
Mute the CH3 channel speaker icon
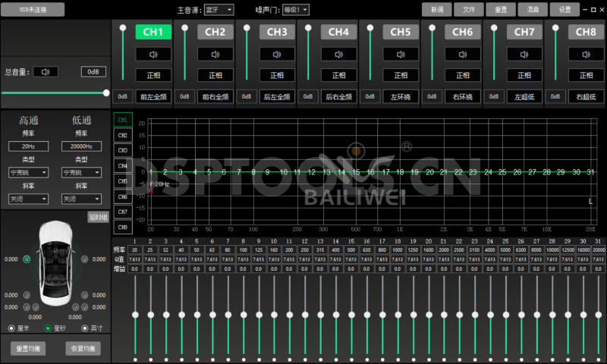coord(277,54)
